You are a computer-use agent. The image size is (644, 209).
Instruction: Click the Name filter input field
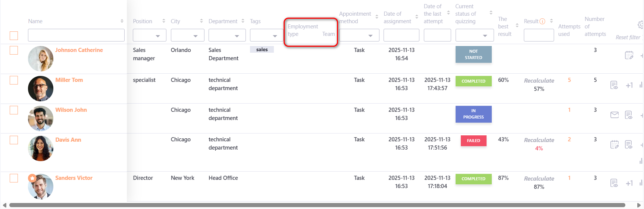point(76,35)
